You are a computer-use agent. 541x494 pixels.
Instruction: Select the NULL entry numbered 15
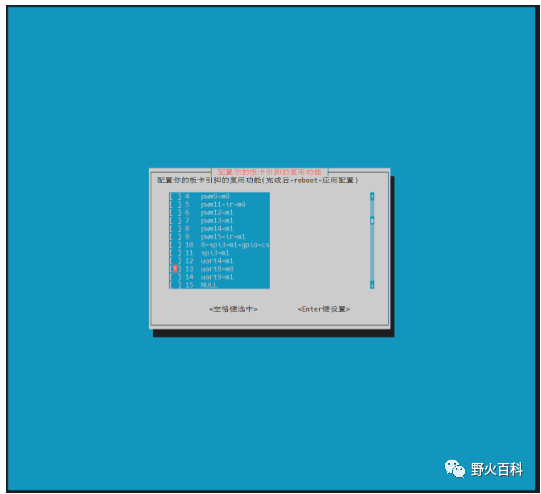(x=209, y=285)
